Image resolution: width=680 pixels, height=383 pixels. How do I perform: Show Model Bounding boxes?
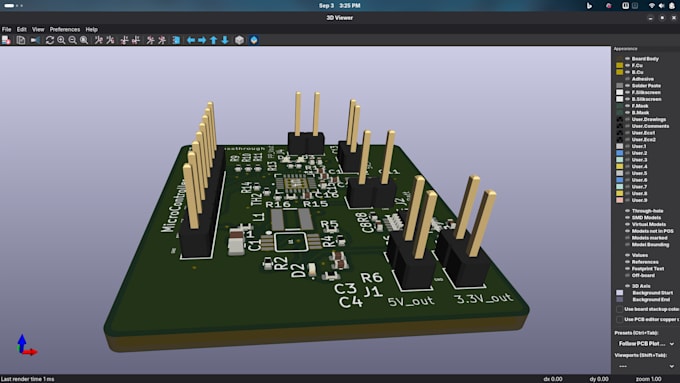(x=628, y=245)
